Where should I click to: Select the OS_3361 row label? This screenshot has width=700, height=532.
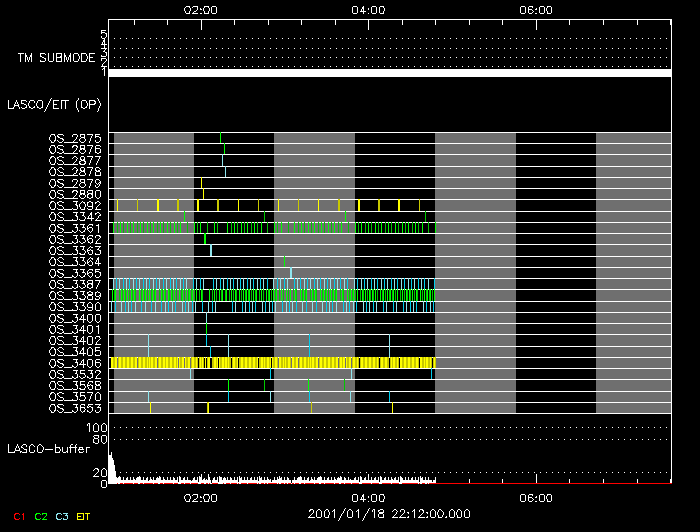[75, 228]
